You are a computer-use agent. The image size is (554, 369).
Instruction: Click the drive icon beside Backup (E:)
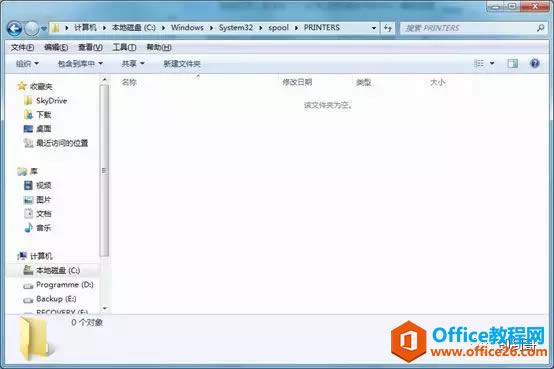tap(28, 300)
